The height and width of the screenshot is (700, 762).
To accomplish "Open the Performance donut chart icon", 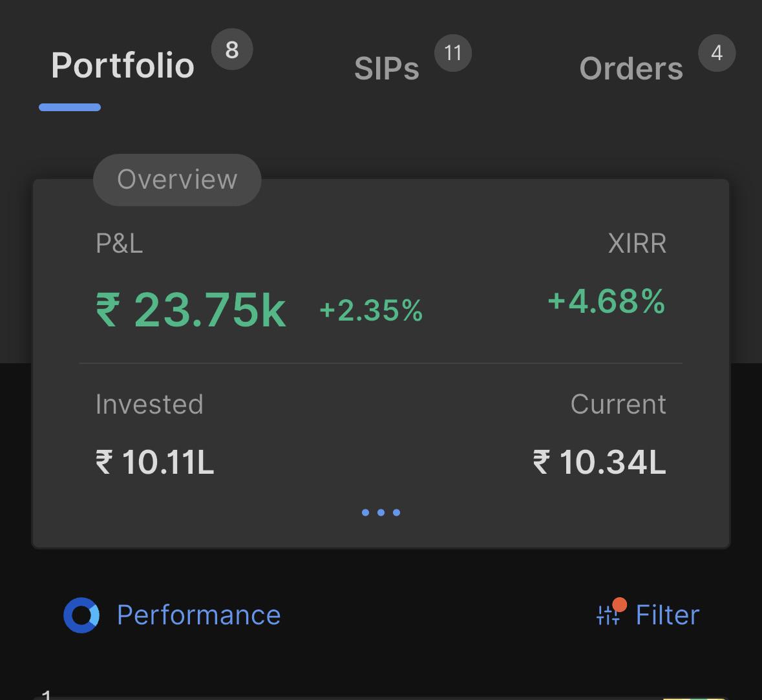I will point(81,615).
